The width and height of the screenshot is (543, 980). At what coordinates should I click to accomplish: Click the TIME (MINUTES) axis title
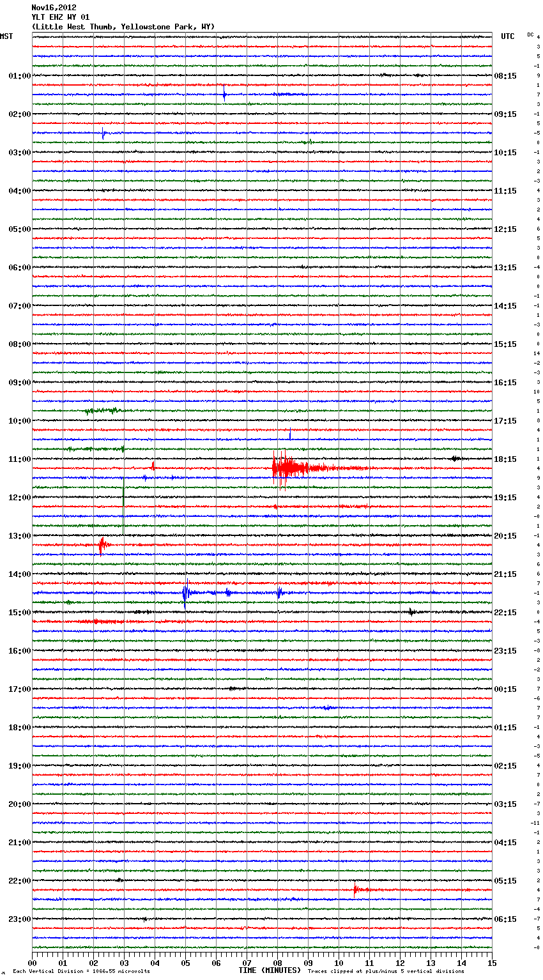point(270,970)
